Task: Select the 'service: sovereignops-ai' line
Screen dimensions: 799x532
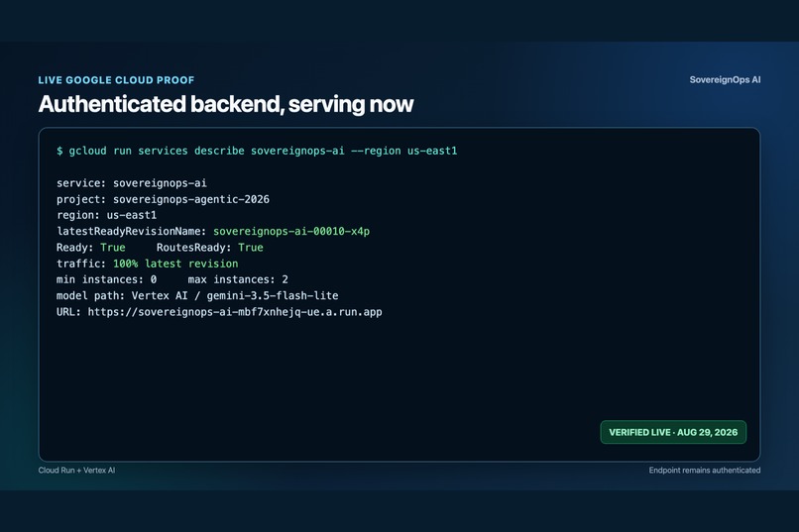Action: point(132,183)
